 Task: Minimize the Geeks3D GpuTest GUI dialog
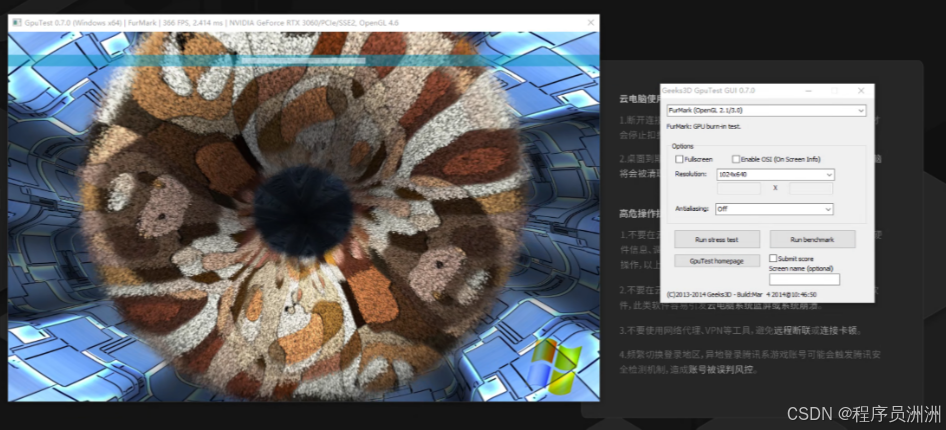(x=810, y=91)
